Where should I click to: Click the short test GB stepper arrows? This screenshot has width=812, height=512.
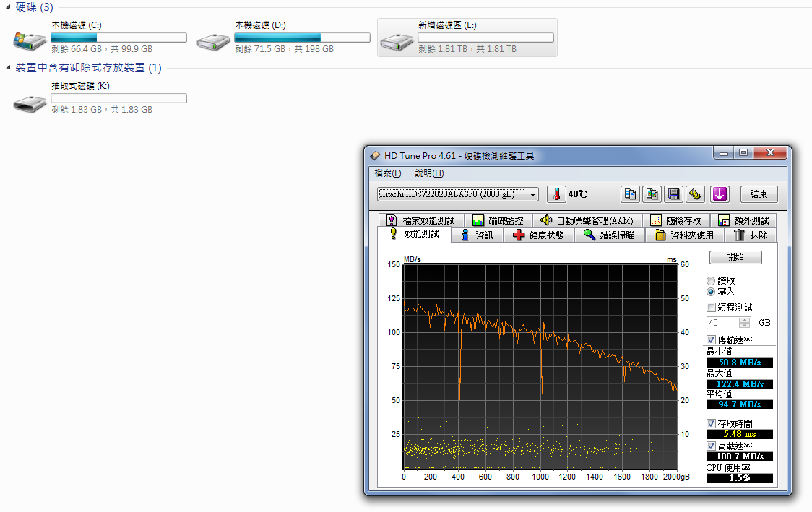click(x=745, y=323)
